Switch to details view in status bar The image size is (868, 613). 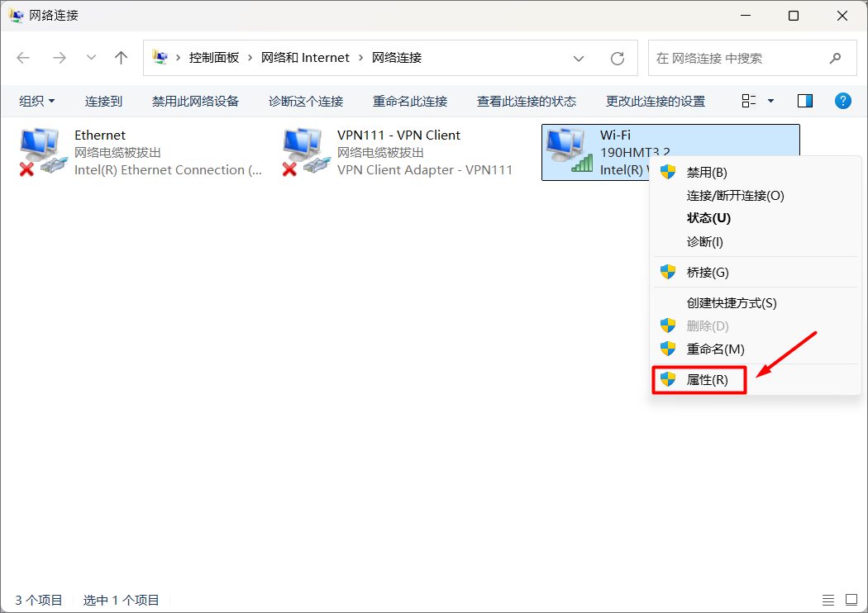point(828,600)
